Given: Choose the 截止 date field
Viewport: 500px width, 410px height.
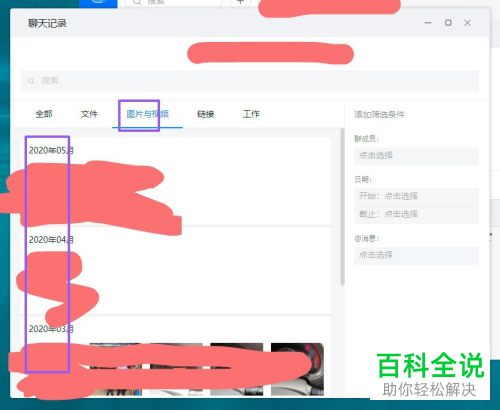Looking at the screenshot, I should coord(416,214).
